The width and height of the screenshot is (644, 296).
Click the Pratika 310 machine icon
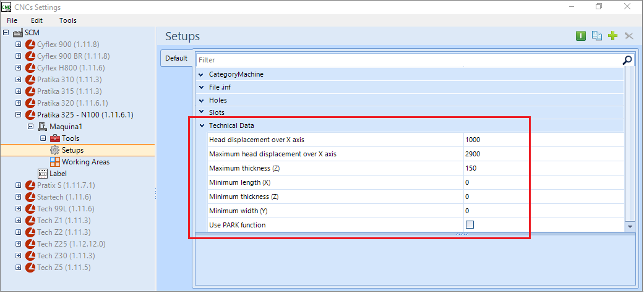(30, 80)
